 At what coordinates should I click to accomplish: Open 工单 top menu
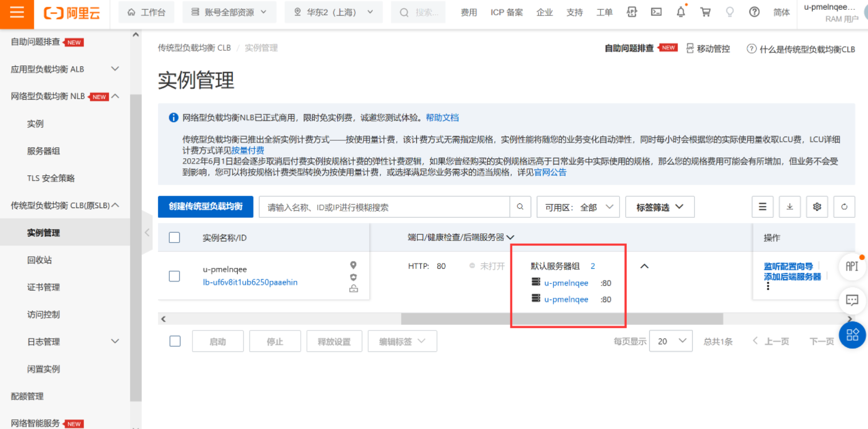click(x=605, y=12)
